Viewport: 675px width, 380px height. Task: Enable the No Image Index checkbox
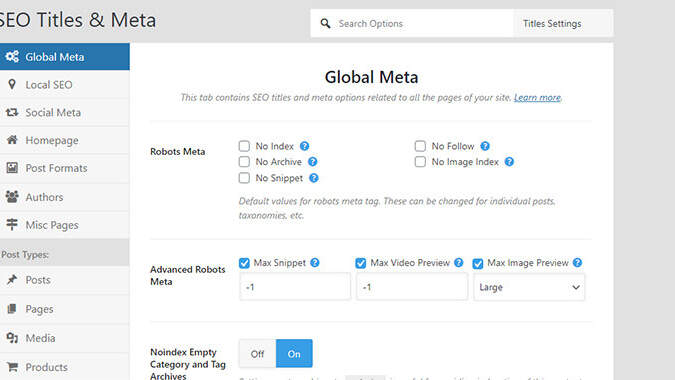420,162
